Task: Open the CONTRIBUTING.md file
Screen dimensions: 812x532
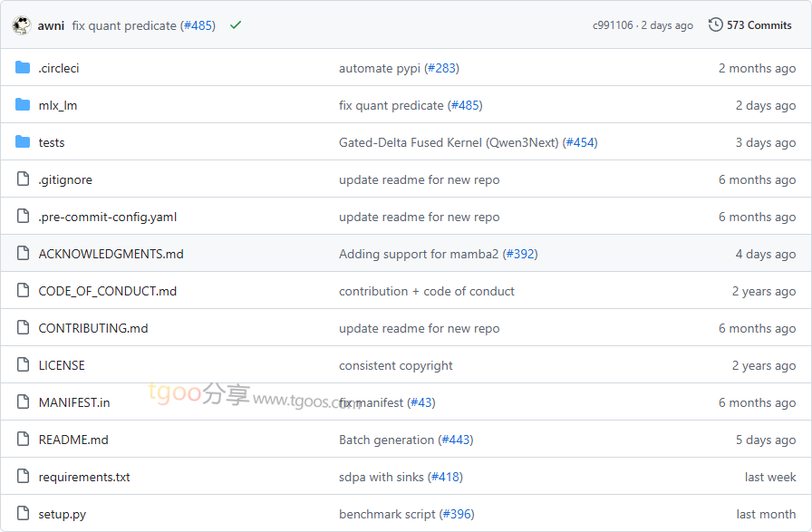Action: pyautogui.click(x=93, y=328)
